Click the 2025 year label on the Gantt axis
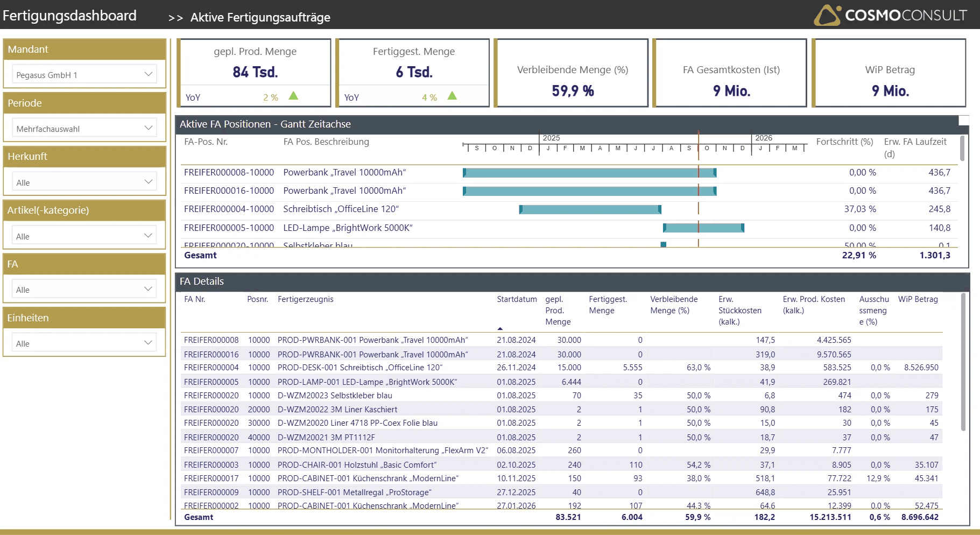This screenshot has width=980, height=535. pos(551,138)
